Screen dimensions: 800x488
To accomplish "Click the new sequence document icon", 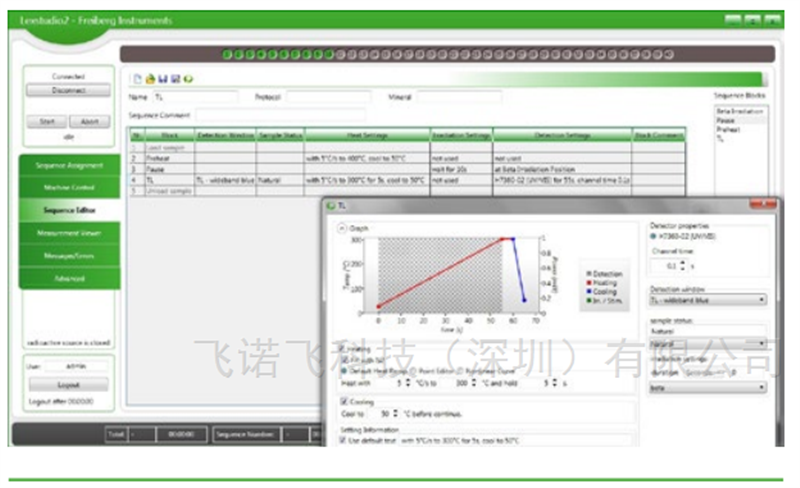I will 138,79.
